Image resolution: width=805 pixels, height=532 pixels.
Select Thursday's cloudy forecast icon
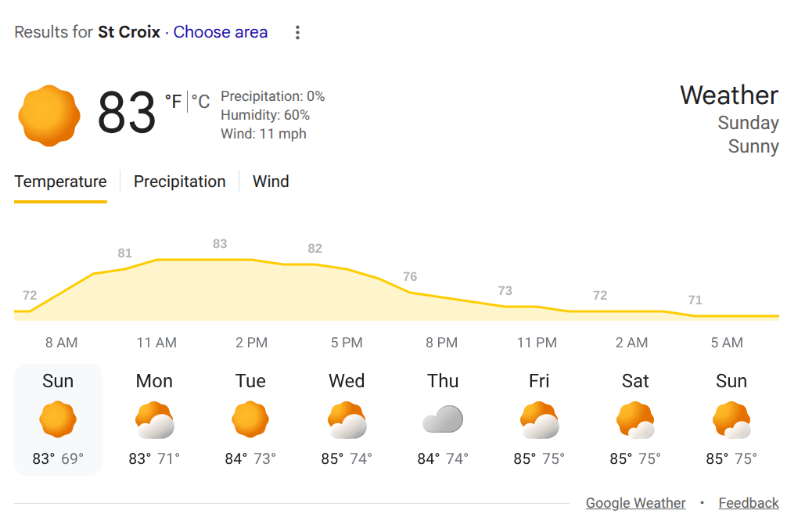[x=443, y=420]
